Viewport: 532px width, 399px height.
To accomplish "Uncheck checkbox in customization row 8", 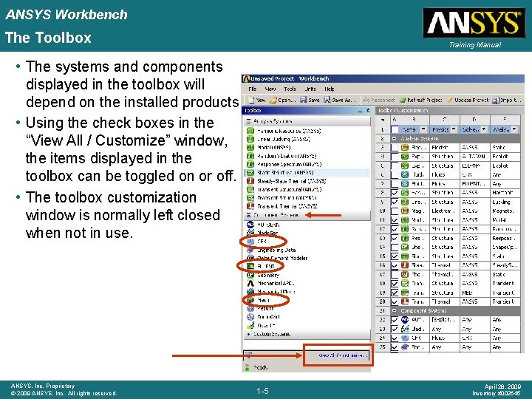I will pos(395,193).
